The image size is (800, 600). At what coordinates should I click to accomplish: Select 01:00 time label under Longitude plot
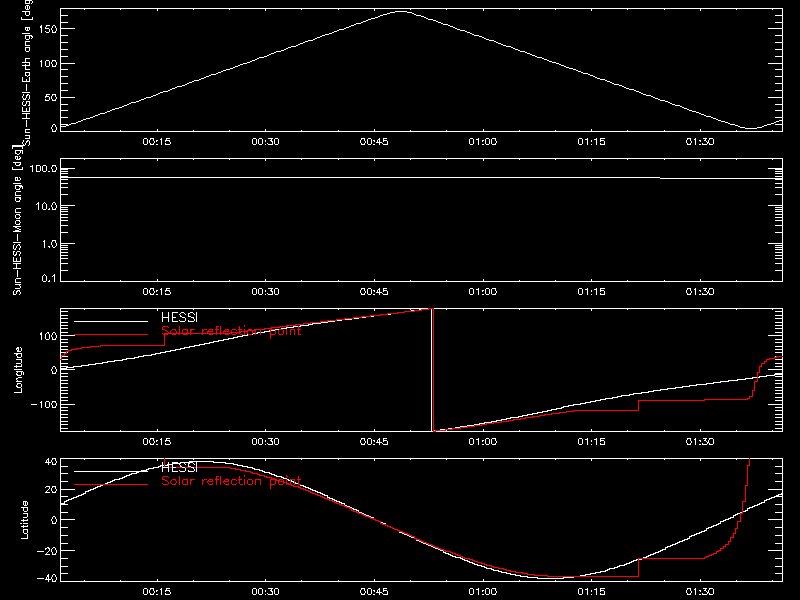point(483,442)
